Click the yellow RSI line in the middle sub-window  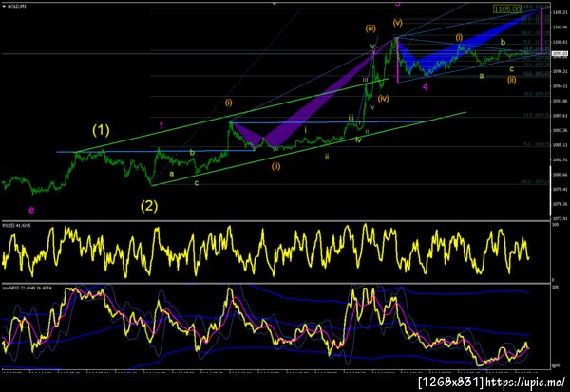pos(265,251)
